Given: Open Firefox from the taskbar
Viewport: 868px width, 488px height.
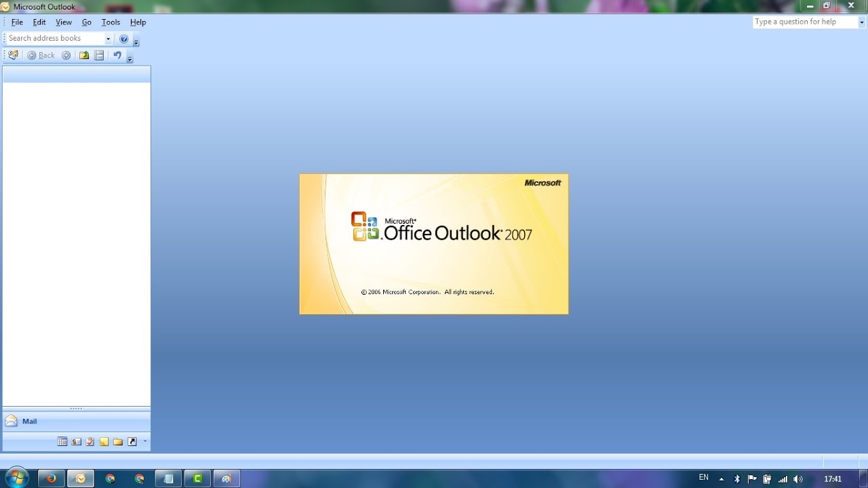Looking at the screenshot, I should 51,479.
